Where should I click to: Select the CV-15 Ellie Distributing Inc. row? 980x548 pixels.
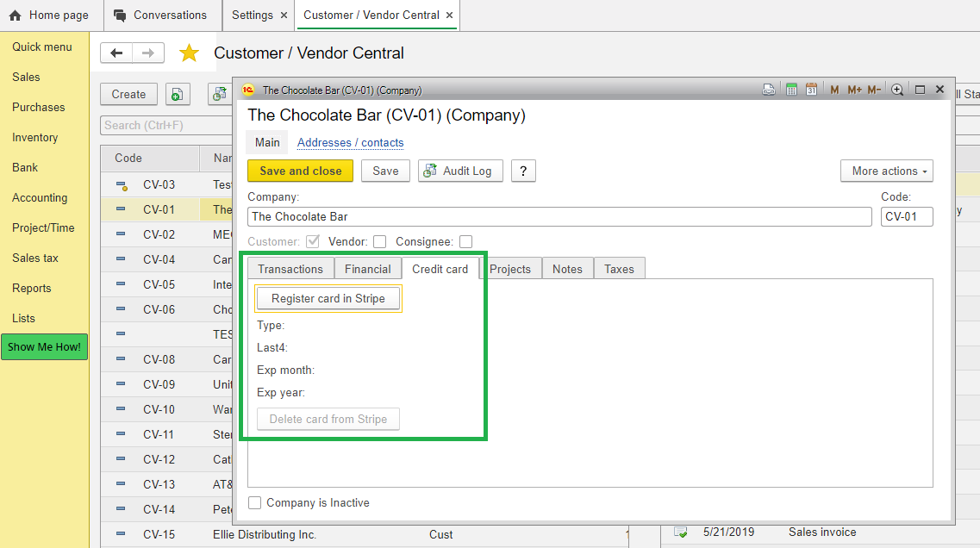tap(365, 534)
